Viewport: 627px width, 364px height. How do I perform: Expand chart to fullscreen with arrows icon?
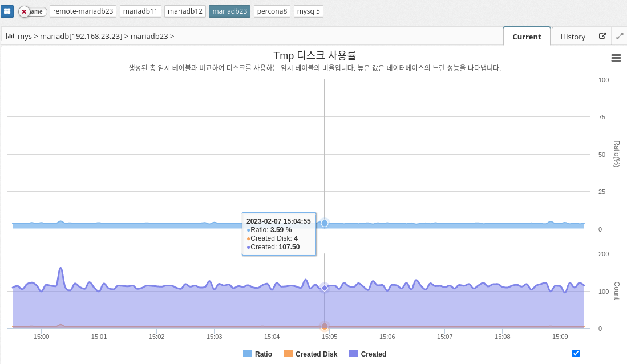tap(620, 36)
